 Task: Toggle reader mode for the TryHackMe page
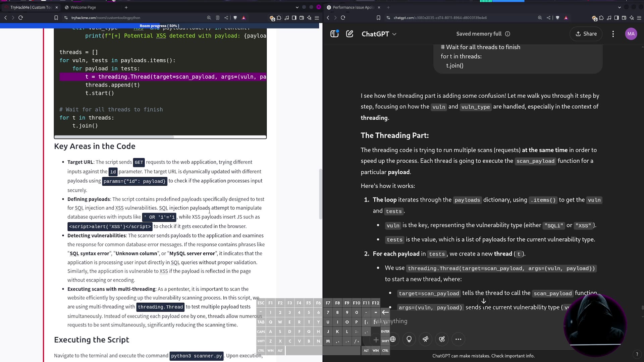(x=218, y=18)
